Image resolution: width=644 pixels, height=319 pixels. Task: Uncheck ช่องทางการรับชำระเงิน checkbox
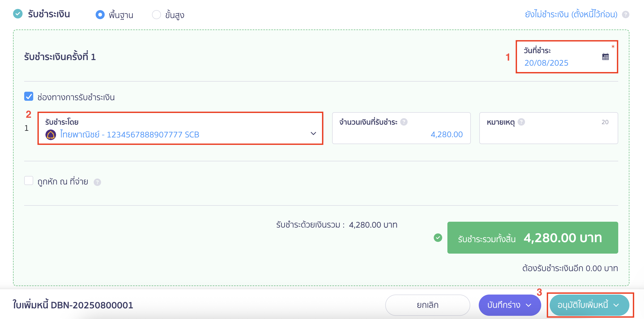(x=29, y=96)
